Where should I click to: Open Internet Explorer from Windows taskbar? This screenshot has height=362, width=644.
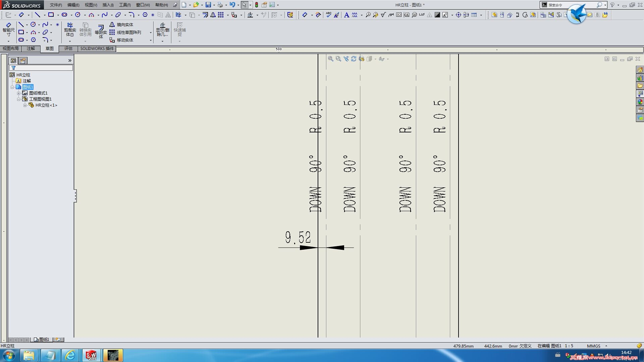tap(70, 355)
